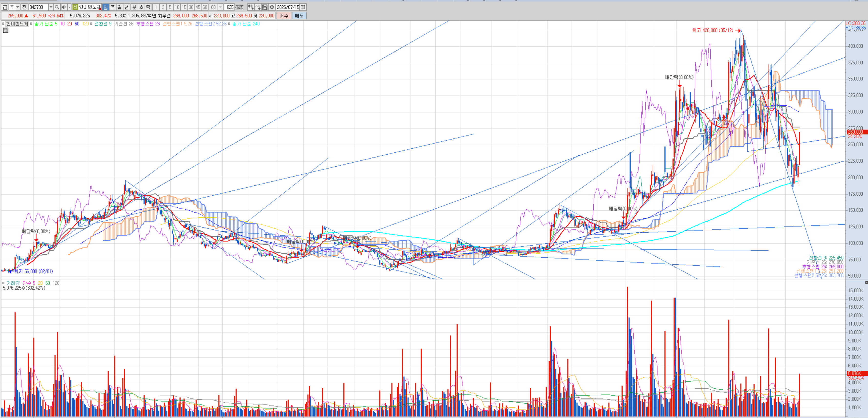Click the speaker sound icon
The image size is (868, 418).
coord(64,7)
